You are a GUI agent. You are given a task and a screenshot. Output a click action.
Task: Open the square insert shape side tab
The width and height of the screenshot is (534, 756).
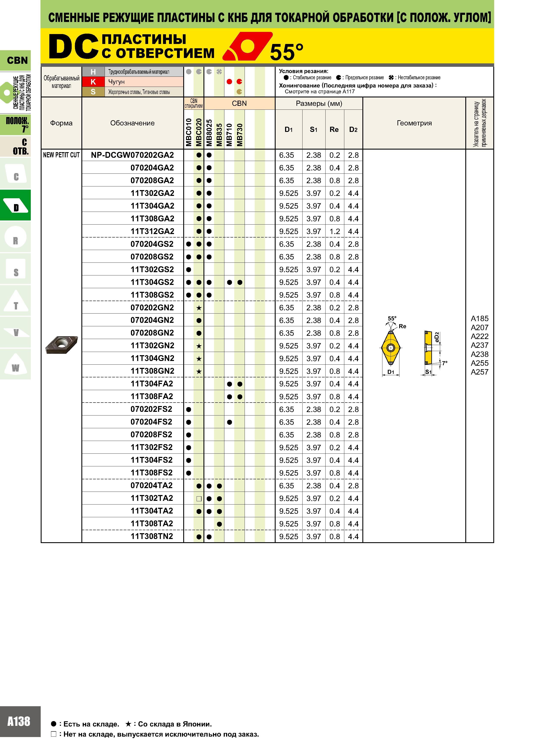16,269
